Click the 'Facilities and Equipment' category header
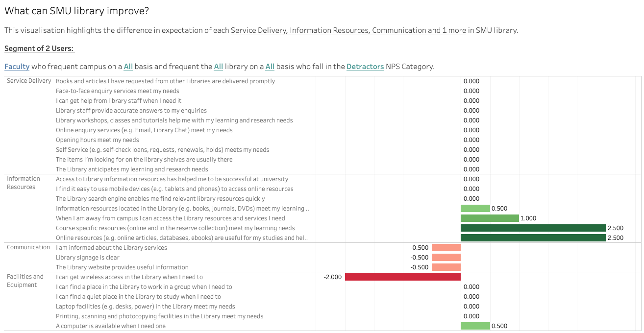The width and height of the screenshot is (644, 333). pyautogui.click(x=25, y=281)
